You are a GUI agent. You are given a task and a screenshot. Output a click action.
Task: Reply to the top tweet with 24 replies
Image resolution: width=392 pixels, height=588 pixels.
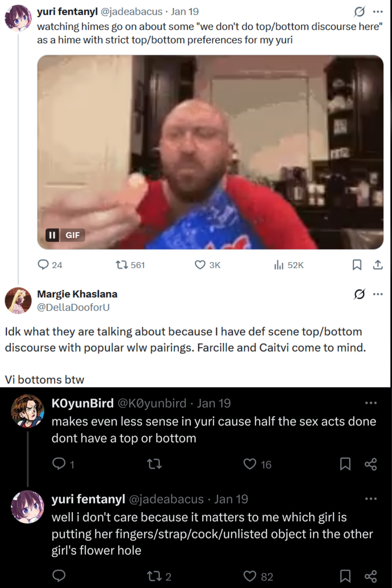[43, 265]
